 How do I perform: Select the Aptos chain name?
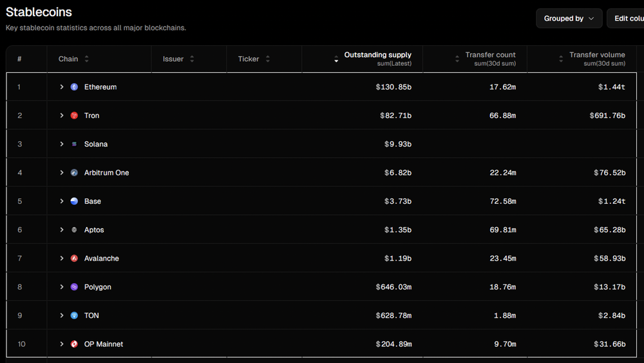point(94,230)
